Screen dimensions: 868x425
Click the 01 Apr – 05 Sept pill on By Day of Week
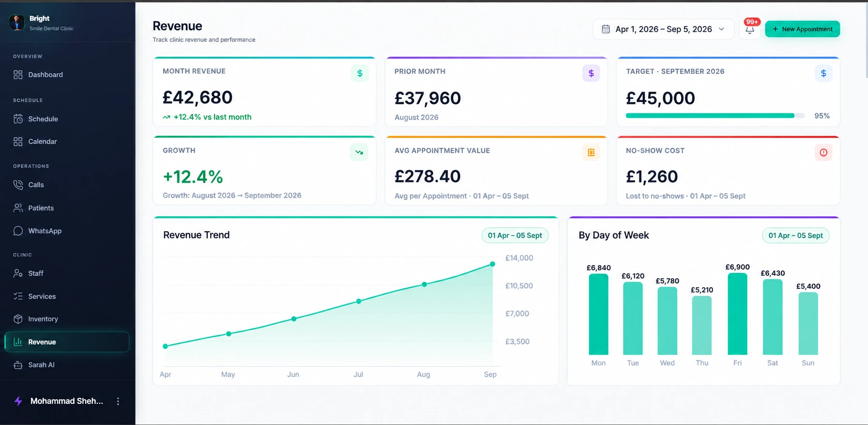pos(795,236)
